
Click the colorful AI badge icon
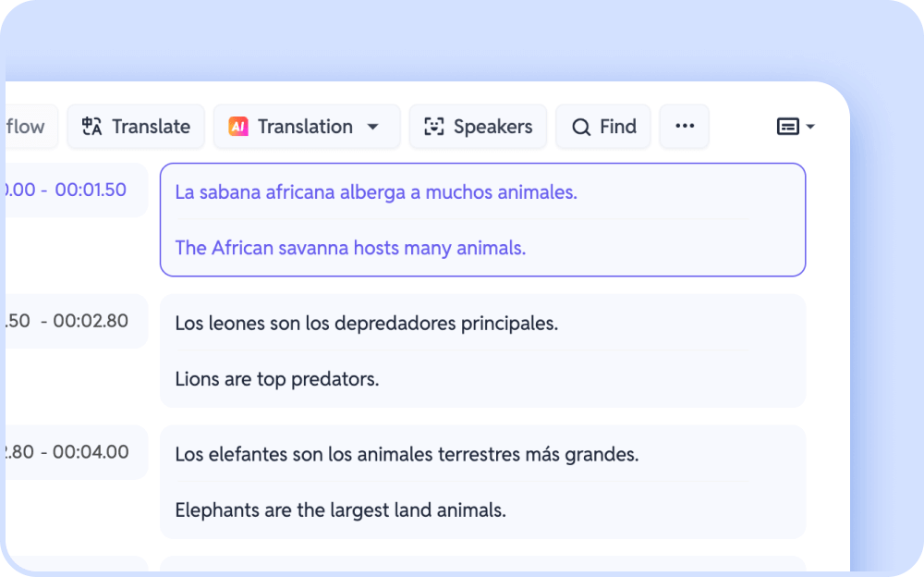tap(238, 127)
